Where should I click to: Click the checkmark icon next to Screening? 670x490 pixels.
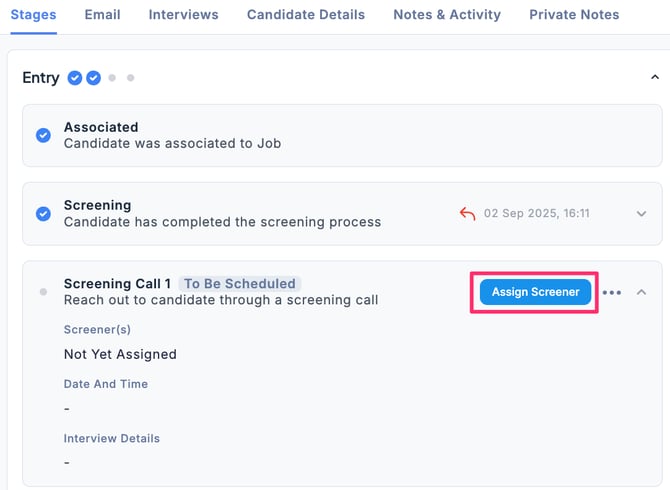43,213
